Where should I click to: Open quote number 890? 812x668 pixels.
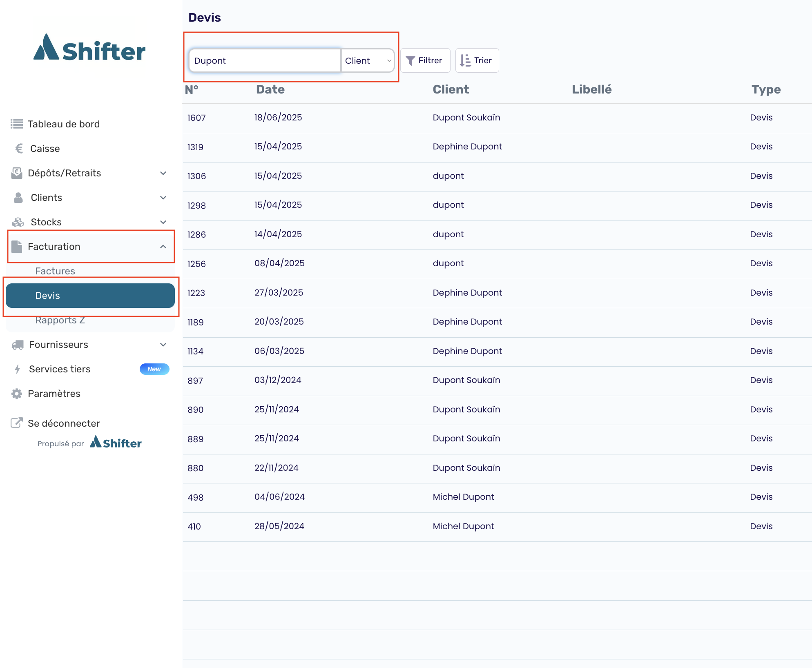pyautogui.click(x=497, y=410)
